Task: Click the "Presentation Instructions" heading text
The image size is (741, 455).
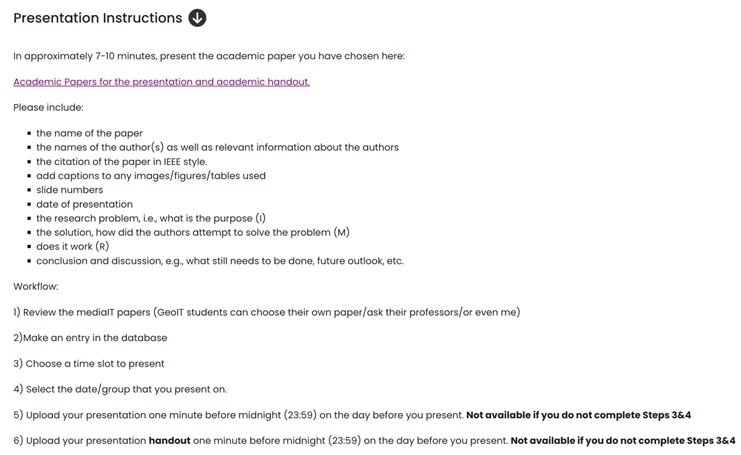Action: [97, 18]
